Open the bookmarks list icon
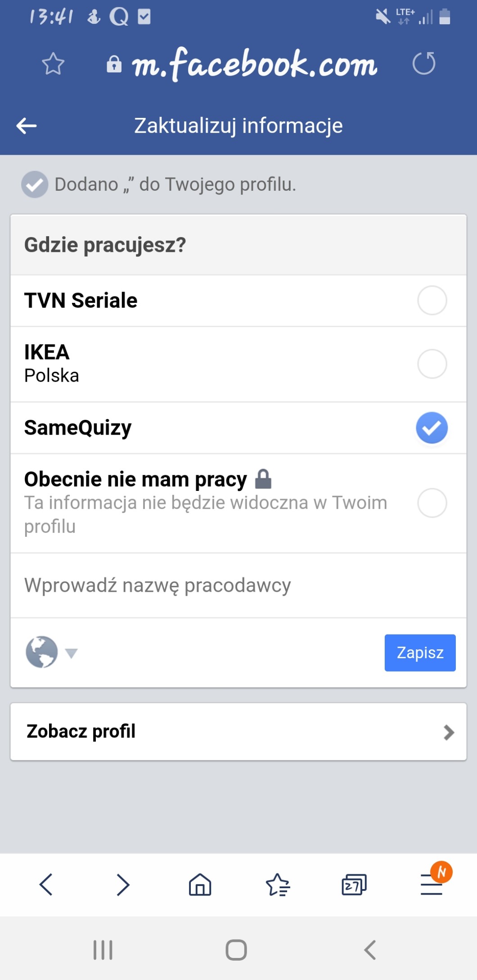The image size is (477, 980). click(278, 885)
